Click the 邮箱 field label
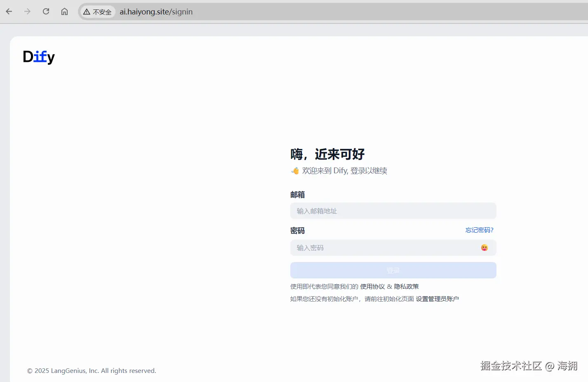This screenshot has width=588, height=382. point(297,194)
